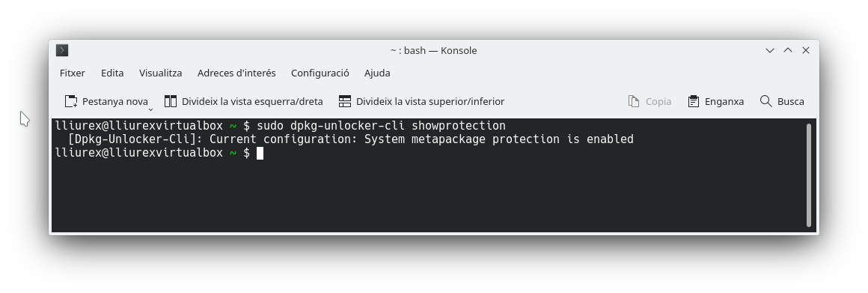The height and width of the screenshot is (293, 868).
Task: Click Divideix la vista esquerra/dreta button
Action: tap(244, 101)
